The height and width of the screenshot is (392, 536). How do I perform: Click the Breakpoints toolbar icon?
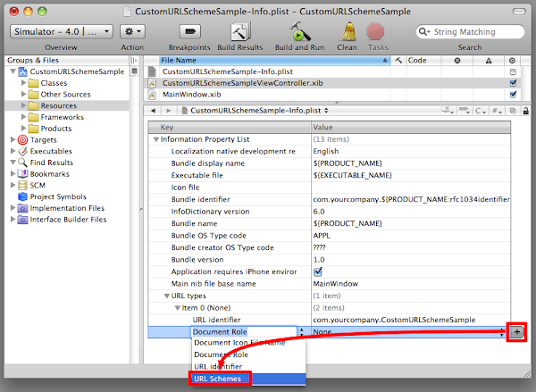pos(189,32)
